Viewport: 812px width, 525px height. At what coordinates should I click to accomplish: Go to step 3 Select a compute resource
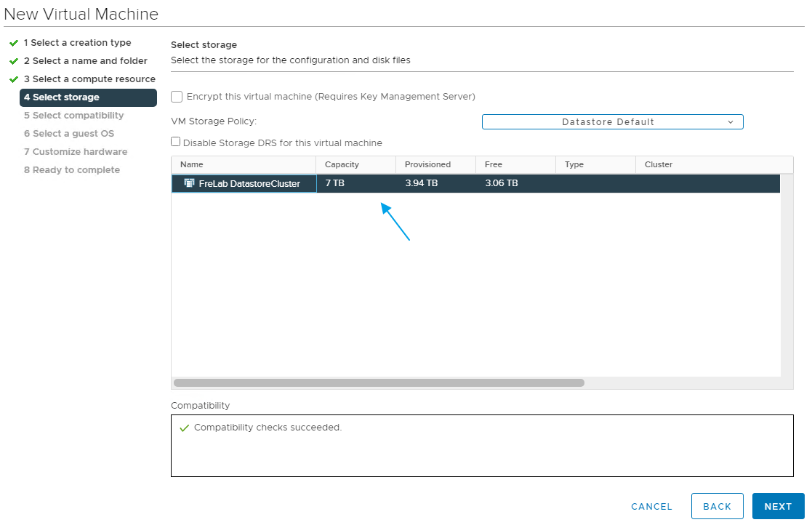click(x=89, y=79)
